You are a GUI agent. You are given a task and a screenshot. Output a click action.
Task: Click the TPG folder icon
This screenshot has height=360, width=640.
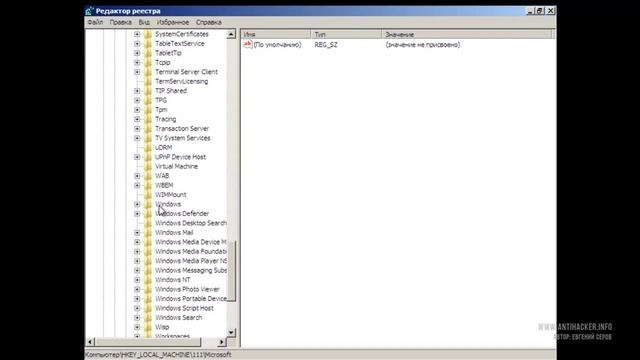pos(148,100)
